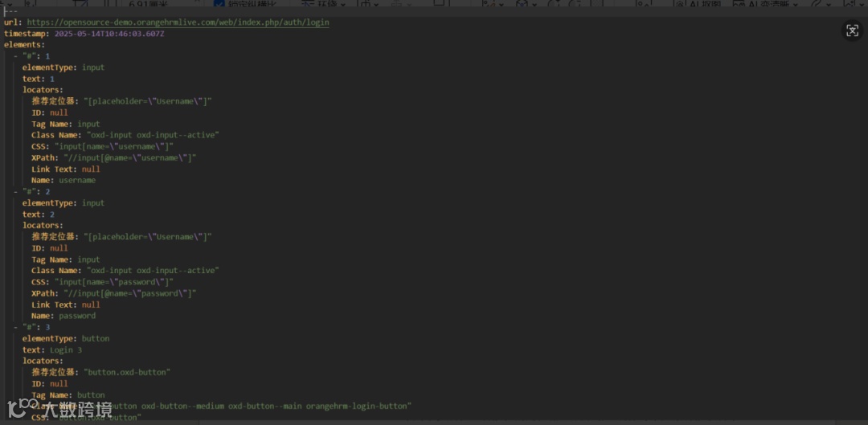
Task: Select the timestamp value 2025-05-14T10:46:03.607Z
Action: (109, 34)
